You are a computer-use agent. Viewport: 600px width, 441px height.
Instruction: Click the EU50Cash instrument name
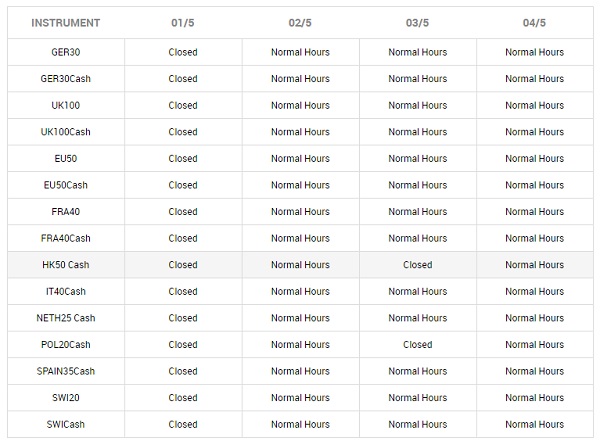click(x=66, y=185)
